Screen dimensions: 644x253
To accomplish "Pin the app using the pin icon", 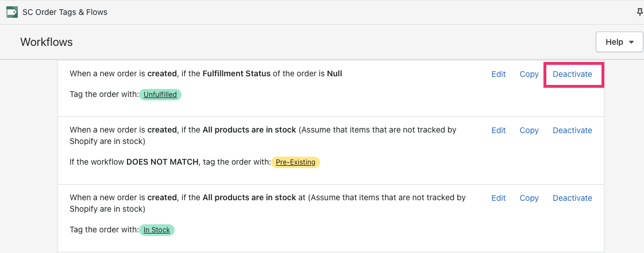I will 641,12.
